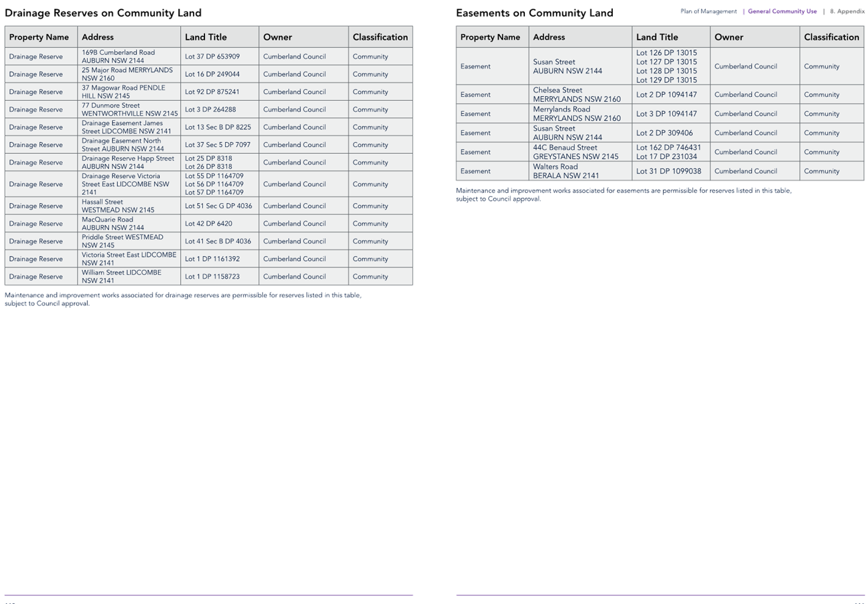
Task: Click the 'Lot 16 DP 249044' land title
Action: click(x=212, y=74)
